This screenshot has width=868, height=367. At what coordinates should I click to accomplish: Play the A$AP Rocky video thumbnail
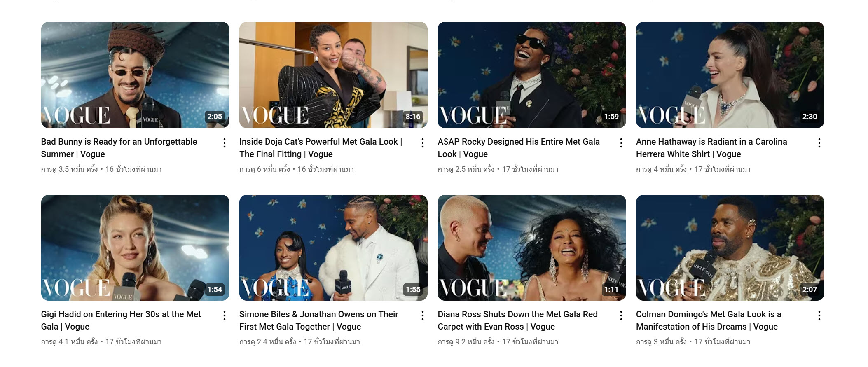coord(531,75)
